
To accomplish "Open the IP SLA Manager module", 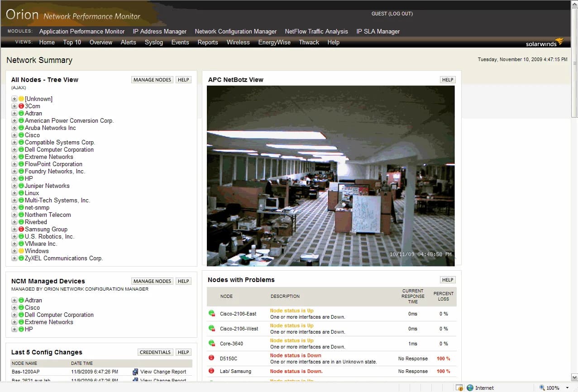I will point(378,31).
